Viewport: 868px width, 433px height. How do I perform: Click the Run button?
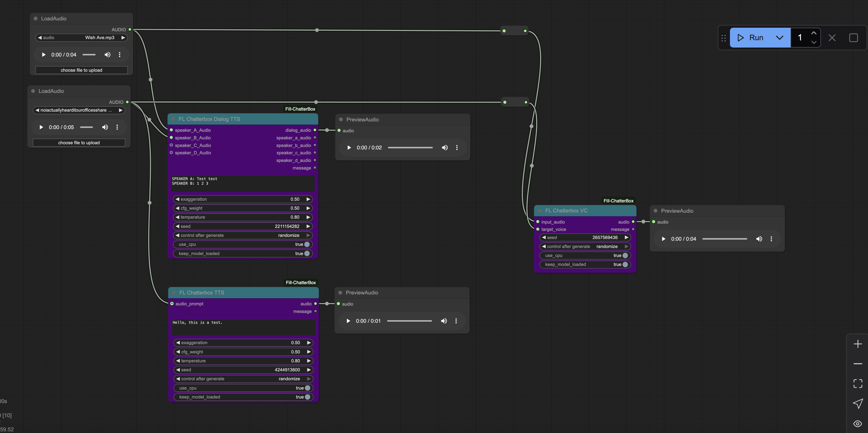click(x=751, y=38)
